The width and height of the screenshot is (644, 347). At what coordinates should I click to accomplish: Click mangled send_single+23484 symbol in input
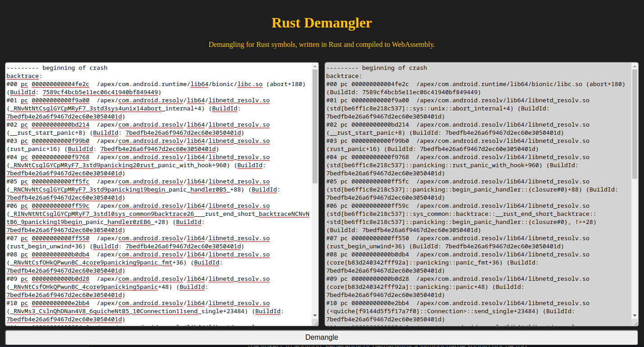click(x=128, y=311)
